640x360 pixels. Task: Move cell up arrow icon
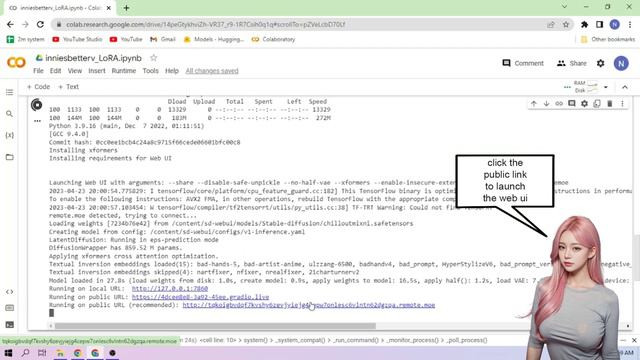533,104
